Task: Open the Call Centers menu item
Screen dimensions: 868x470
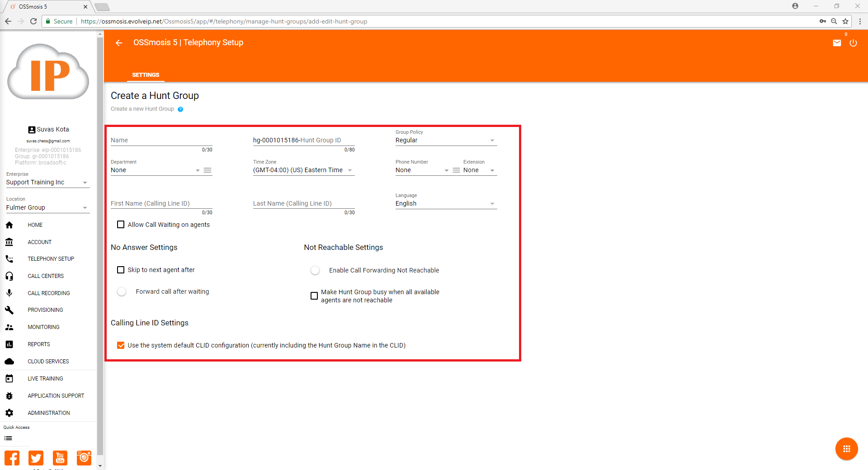Action: point(46,276)
